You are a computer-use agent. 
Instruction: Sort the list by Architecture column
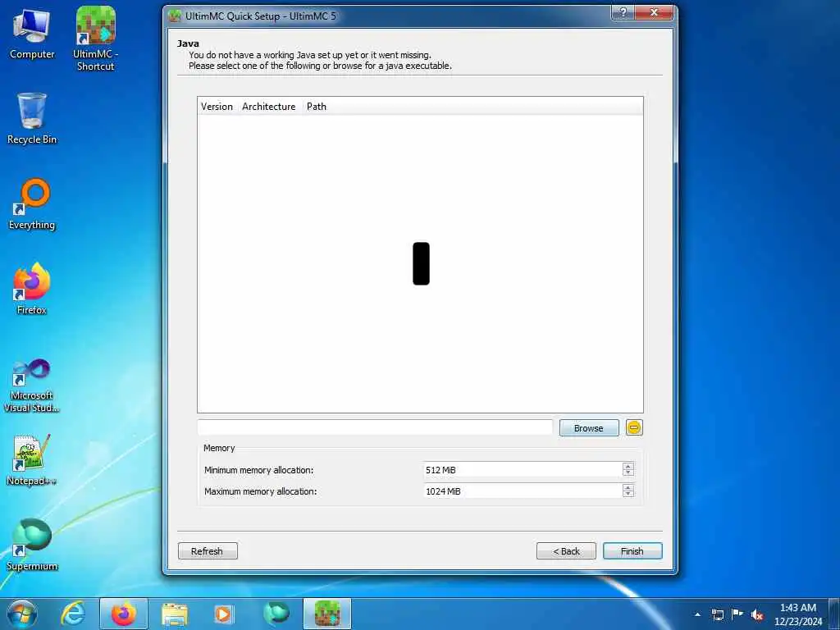(x=269, y=107)
